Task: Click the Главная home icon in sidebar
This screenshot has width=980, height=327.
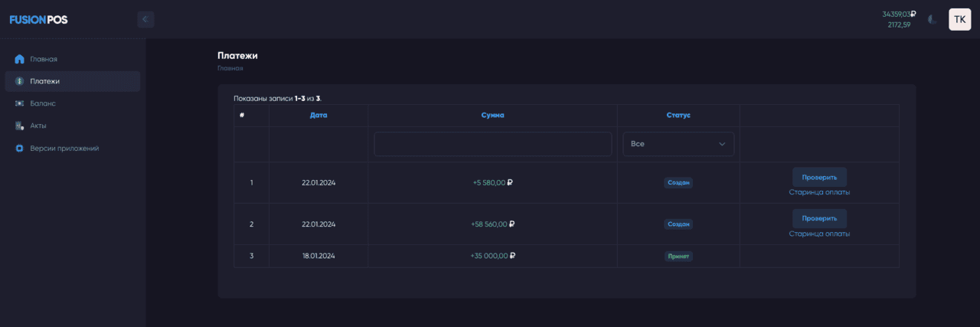Action: (x=20, y=59)
